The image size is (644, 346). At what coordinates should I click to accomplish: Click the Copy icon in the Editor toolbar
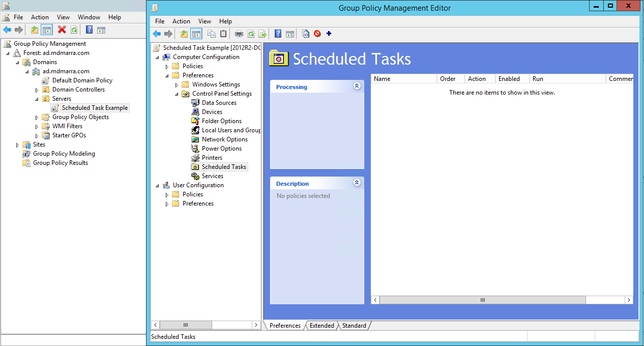coord(212,34)
